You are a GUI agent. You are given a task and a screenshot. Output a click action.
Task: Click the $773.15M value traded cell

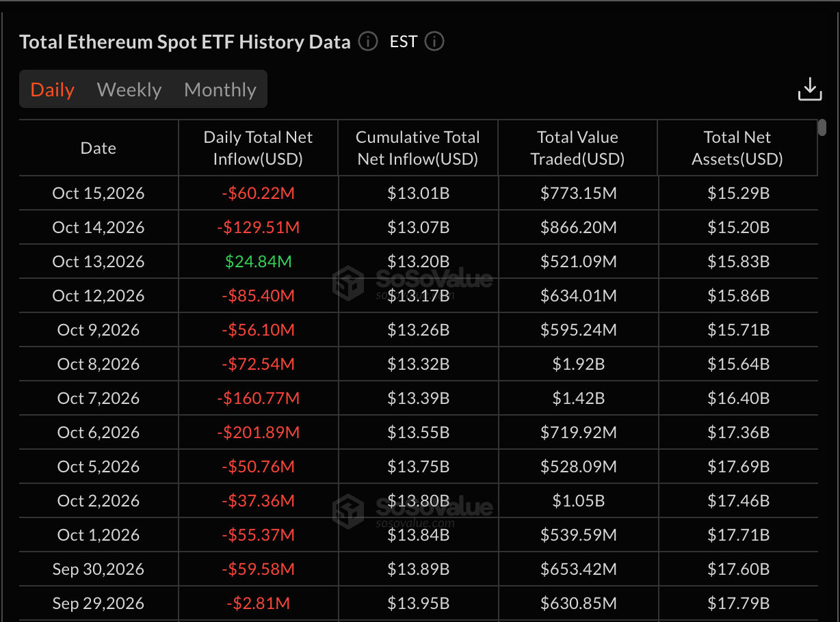[x=579, y=193]
